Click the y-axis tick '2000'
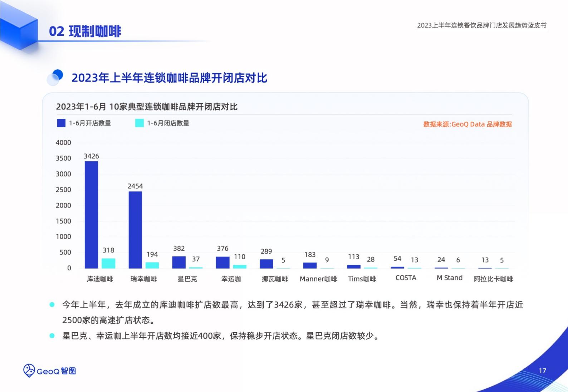 [63, 205]
